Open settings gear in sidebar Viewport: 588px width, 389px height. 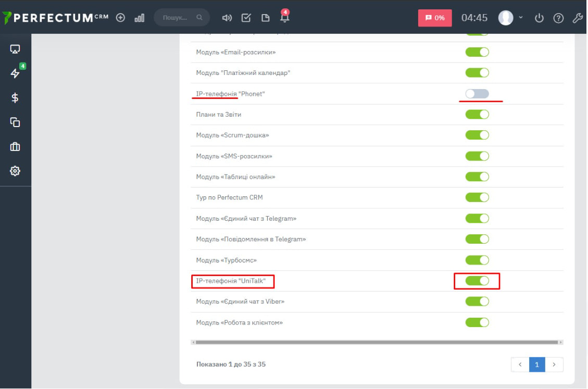15,171
